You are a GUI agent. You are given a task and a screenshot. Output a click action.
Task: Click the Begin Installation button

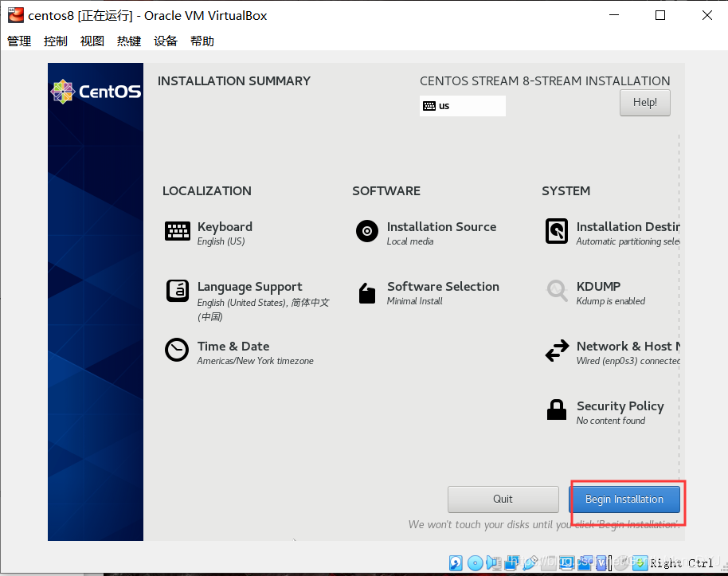click(624, 500)
